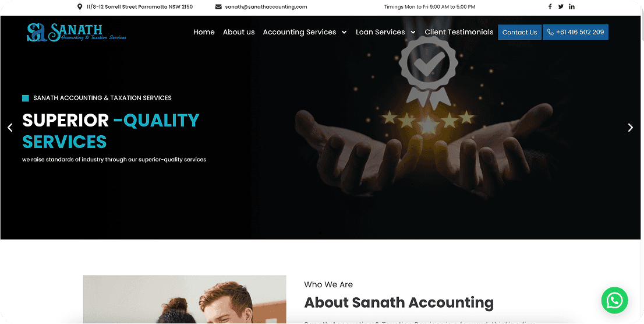Expand the Accounting Services dropdown arrow
Image resolution: width=644 pixels, height=324 pixels.
point(344,32)
